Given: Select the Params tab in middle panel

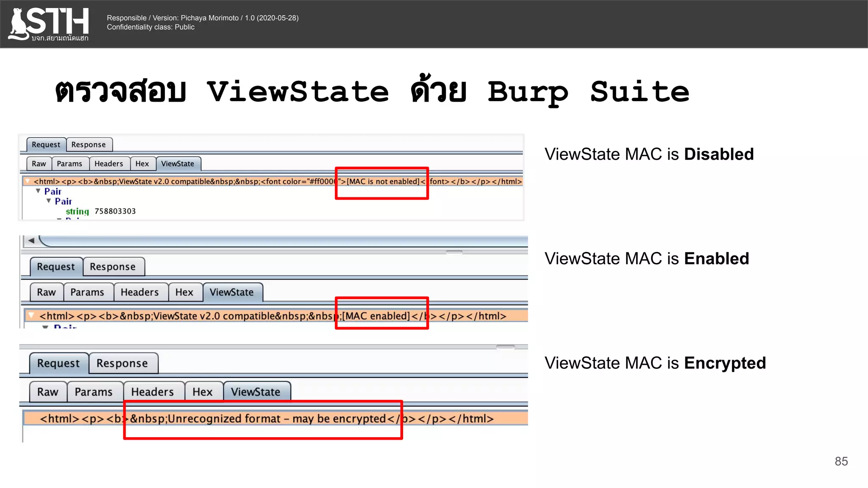Looking at the screenshot, I should (x=88, y=292).
